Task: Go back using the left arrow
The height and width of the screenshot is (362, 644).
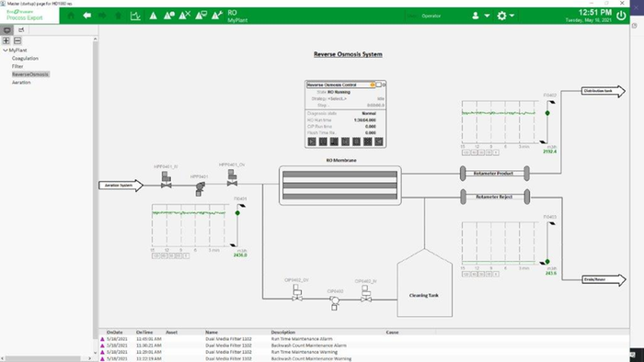Action: pyautogui.click(x=86, y=16)
